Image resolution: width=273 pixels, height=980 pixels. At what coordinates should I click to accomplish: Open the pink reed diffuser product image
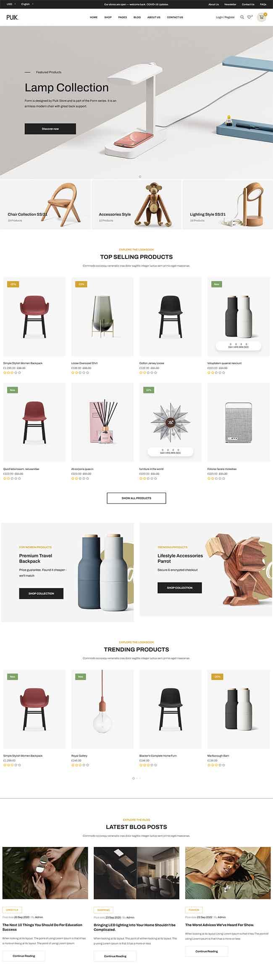point(102,422)
